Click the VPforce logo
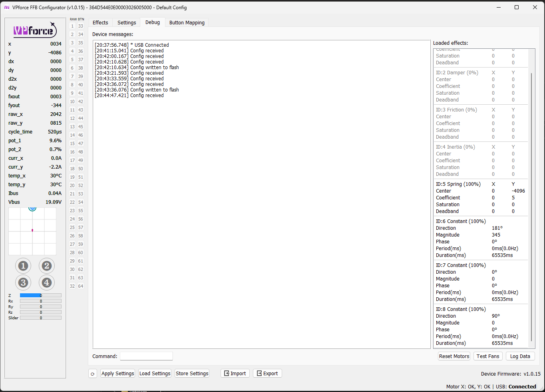The width and height of the screenshot is (545, 392). (x=35, y=30)
